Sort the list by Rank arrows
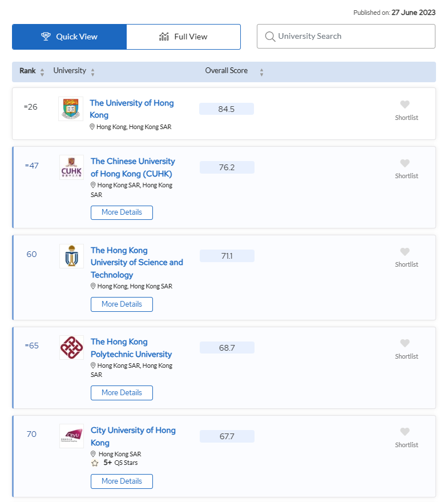Image resolution: width=448 pixels, height=502 pixels. point(42,72)
